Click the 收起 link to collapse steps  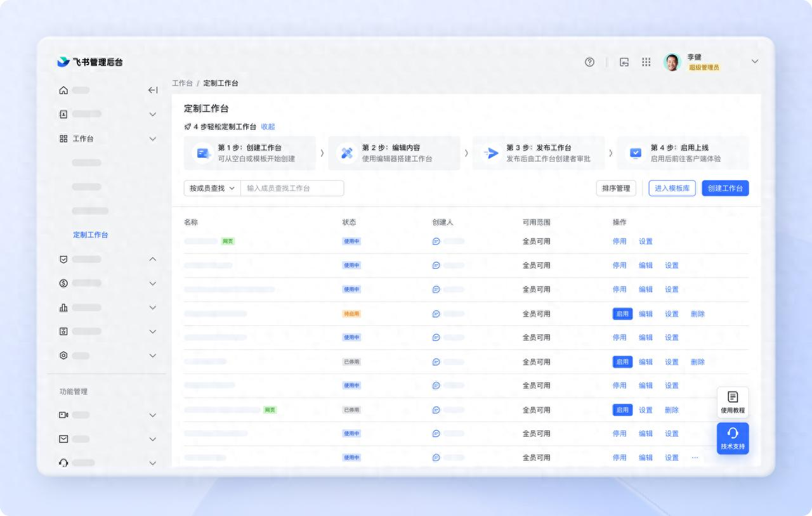[x=268, y=127]
